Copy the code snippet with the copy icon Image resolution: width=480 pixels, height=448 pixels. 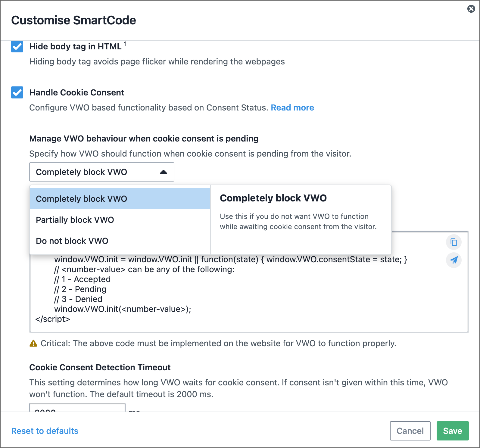click(454, 242)
